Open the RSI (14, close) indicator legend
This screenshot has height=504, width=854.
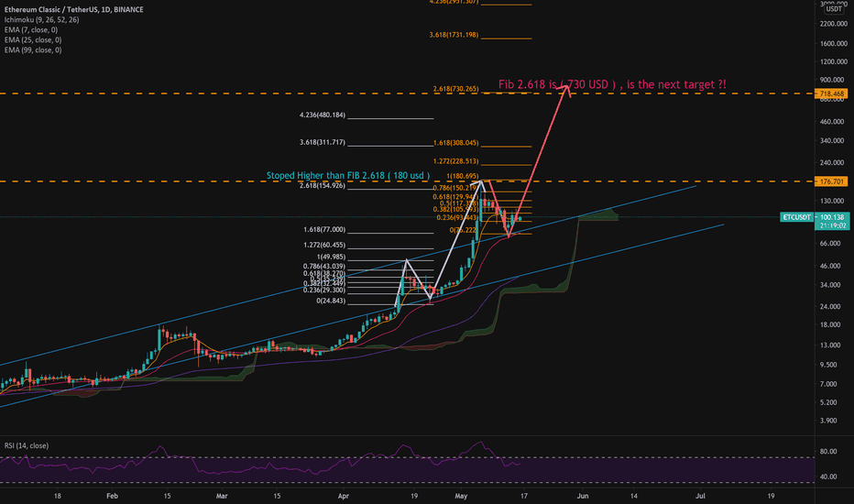[x=27, y=445]
